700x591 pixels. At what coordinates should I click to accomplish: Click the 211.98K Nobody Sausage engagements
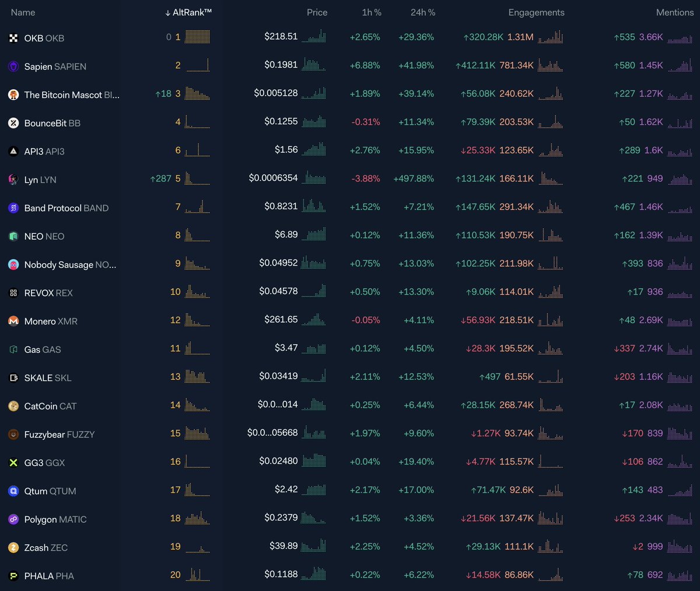pyautogui.click(x=516, y=263)
